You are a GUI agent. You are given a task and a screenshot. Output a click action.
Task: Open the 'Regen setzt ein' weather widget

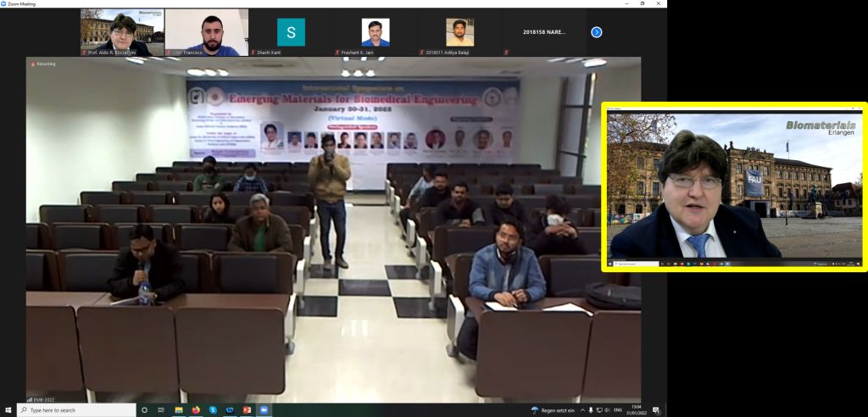(x=553, y=410)
